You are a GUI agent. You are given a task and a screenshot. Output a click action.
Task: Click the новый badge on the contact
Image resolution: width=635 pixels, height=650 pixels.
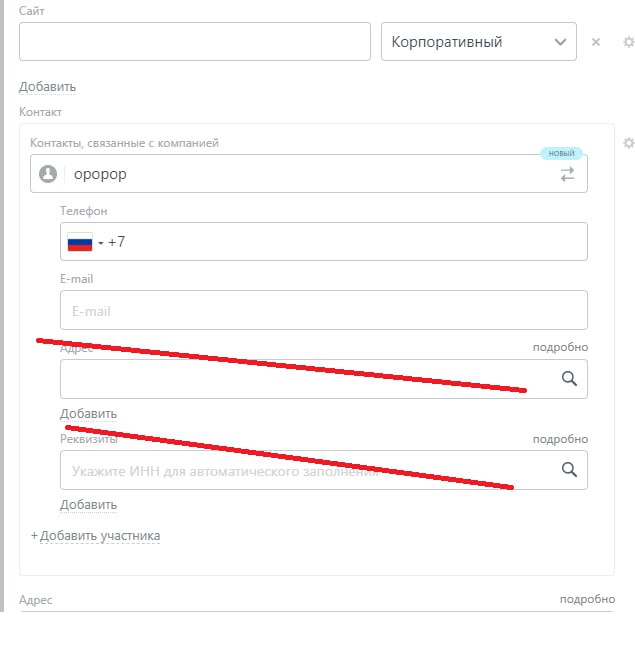561,153
